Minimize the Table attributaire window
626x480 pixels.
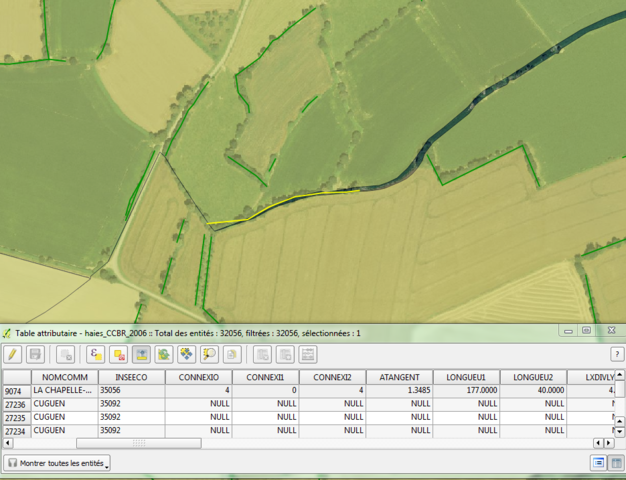569,331
